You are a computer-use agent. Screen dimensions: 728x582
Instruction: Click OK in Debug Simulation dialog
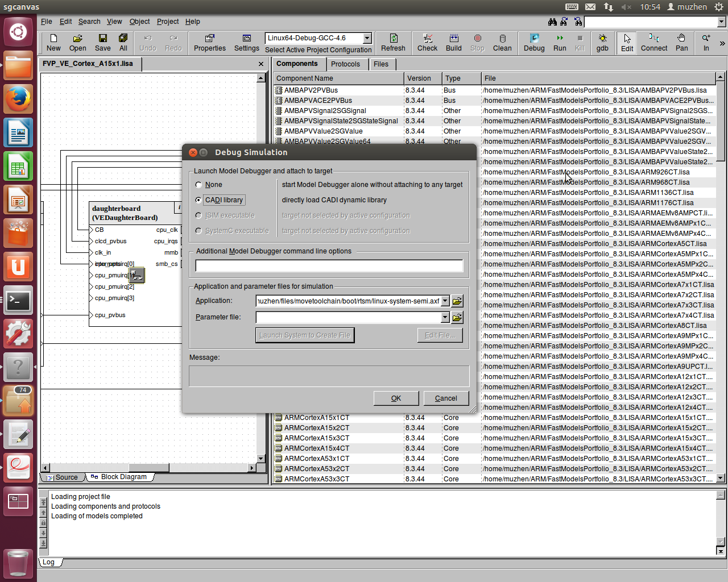pyautogui.click(x=396, y=398)
